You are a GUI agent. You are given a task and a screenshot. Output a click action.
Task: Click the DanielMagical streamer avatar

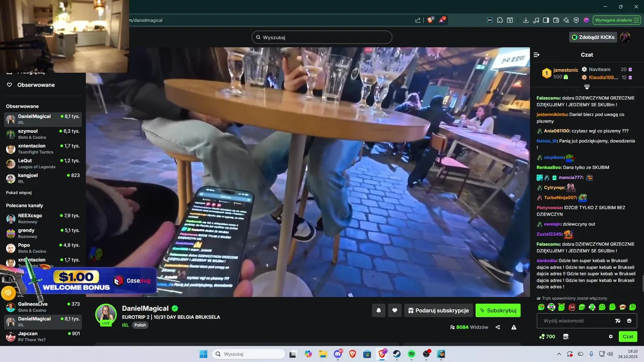[x=106, y=315]
